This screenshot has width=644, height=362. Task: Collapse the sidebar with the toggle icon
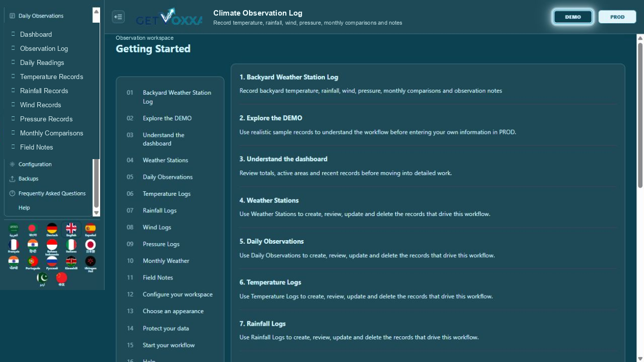(x=118, y=17)
